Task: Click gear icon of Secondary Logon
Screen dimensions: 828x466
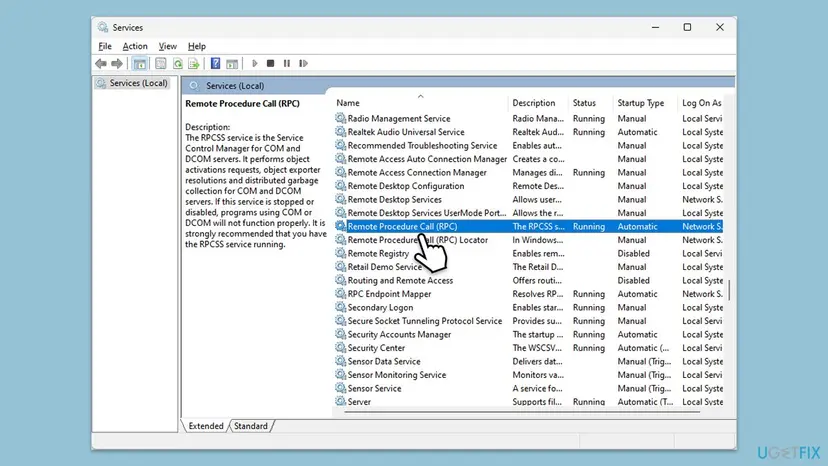Action: point(341,307)
